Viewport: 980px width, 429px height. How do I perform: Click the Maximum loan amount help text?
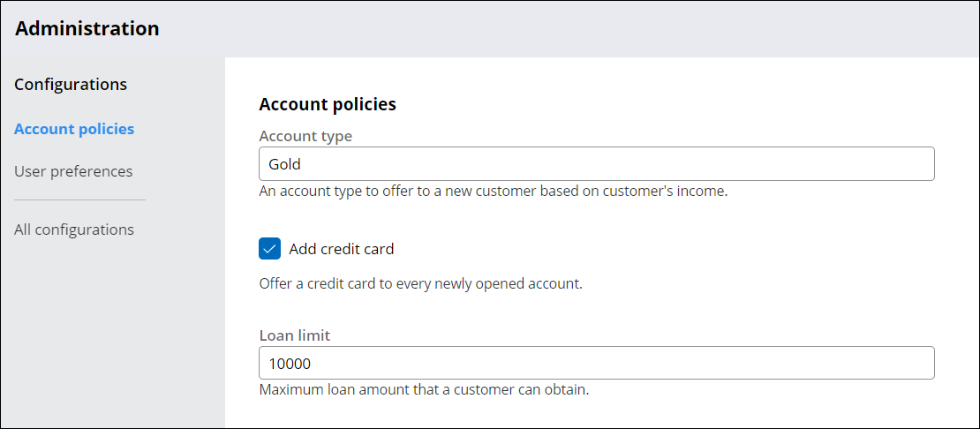point(424,388)
